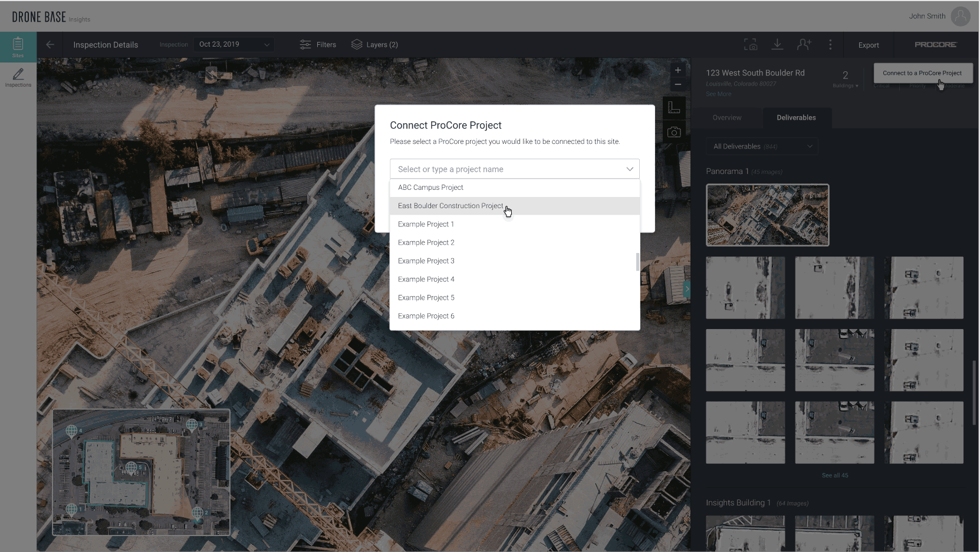Zoom out the map with minus
Viewport: 980px width, 552px height.
pos(678,85)
